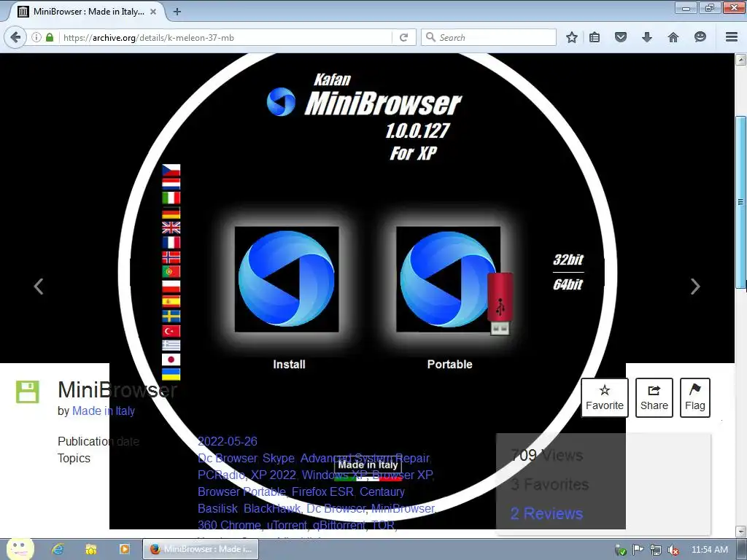Click the German flag
Viewport: 747px width, 560px height.
point(171,213)
